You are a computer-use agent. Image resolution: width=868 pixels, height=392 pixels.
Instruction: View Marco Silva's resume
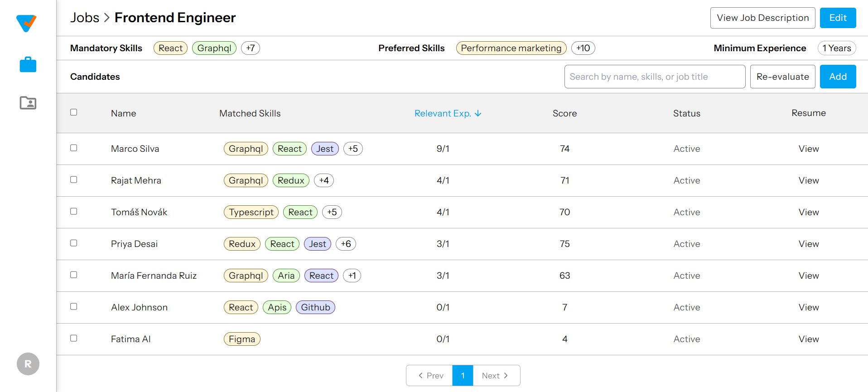click(809, 149)
